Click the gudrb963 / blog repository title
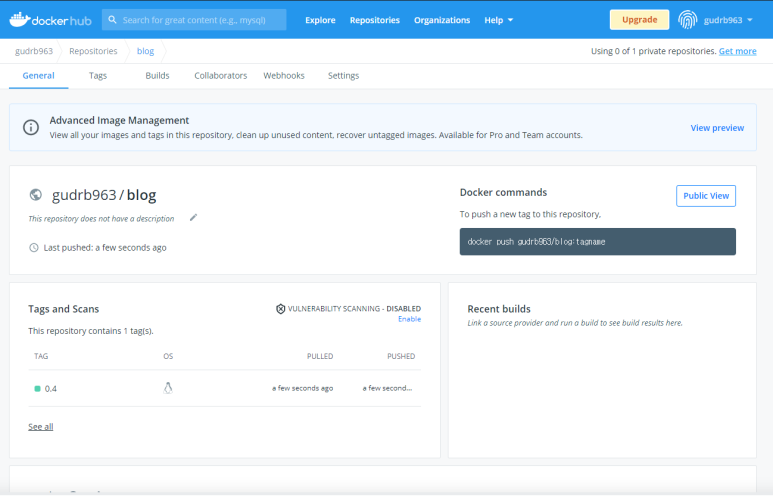 pyautogui.click(x=104, y=195)
